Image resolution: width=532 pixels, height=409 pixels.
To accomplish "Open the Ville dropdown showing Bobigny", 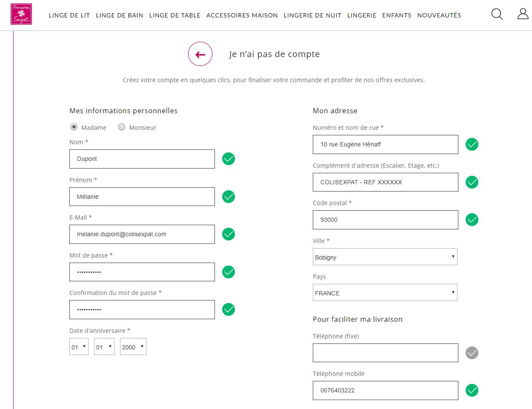I will coord(385,257).
